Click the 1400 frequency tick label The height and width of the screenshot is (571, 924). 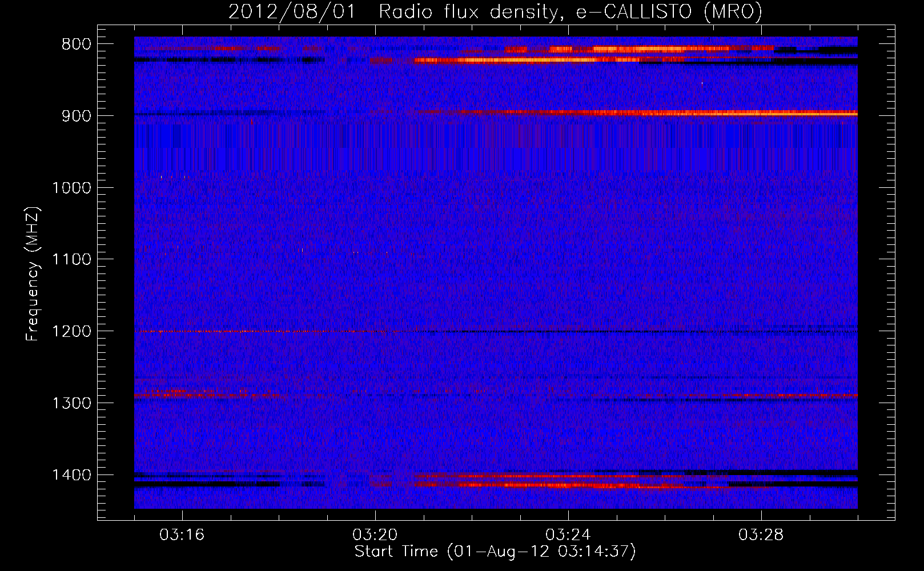pyautogui.click(x=71, y=475)
